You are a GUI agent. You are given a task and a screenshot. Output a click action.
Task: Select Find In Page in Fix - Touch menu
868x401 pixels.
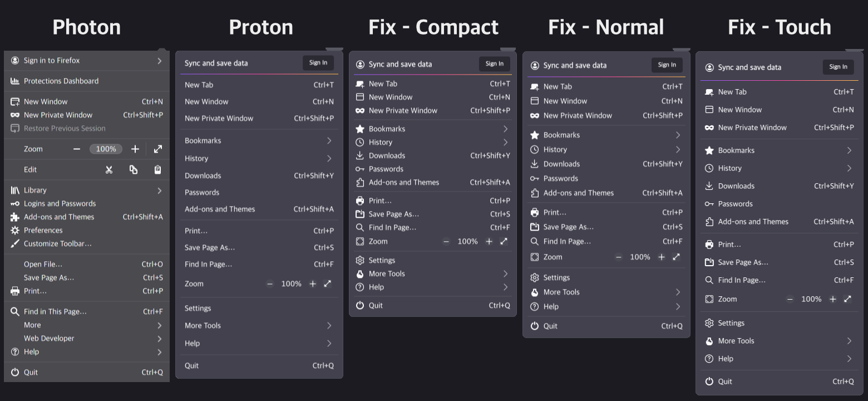click(x=742, y=280)
